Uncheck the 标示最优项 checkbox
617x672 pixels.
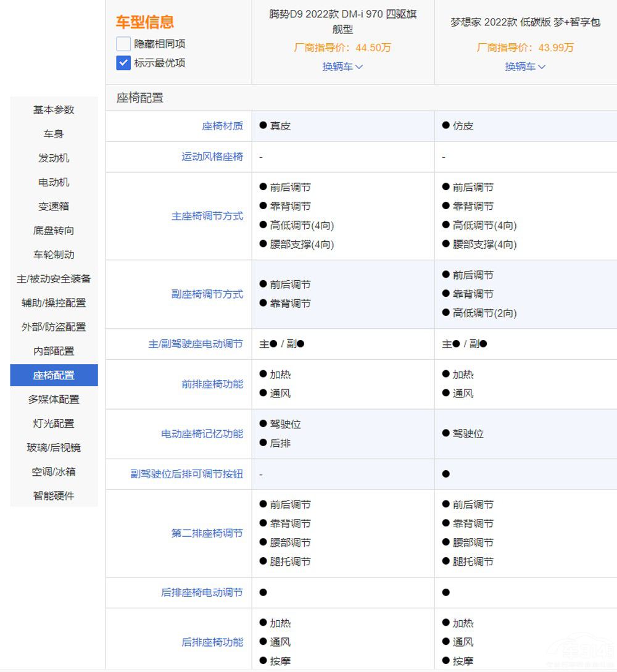(123, 63)
